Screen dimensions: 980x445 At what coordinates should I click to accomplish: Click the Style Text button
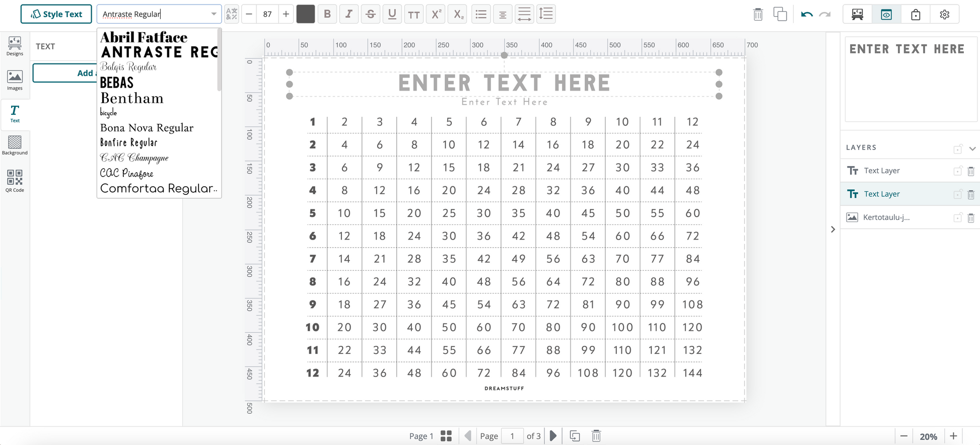click(x=56, y=14)
